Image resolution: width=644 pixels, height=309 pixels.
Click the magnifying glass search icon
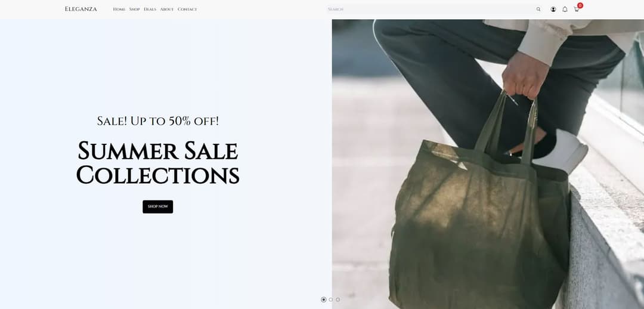(x=538, y=9)
